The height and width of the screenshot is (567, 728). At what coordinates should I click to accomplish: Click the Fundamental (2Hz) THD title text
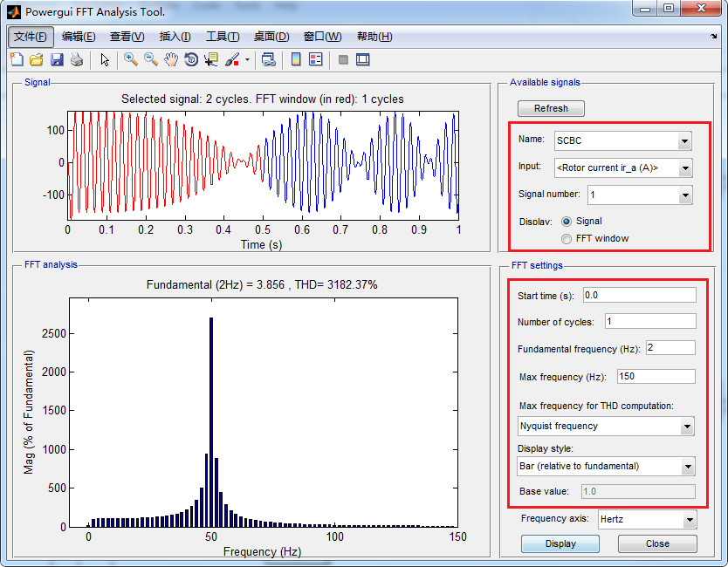(262, 284)
